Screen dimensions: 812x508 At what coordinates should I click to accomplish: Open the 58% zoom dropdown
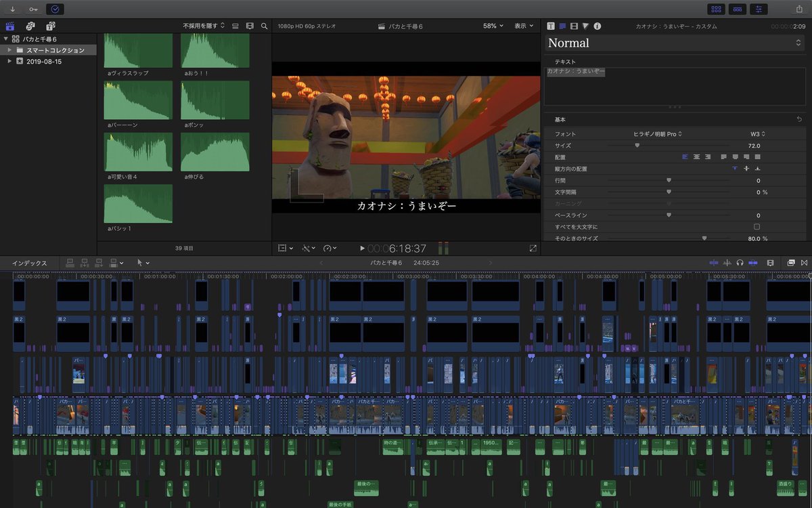(493, 26)
